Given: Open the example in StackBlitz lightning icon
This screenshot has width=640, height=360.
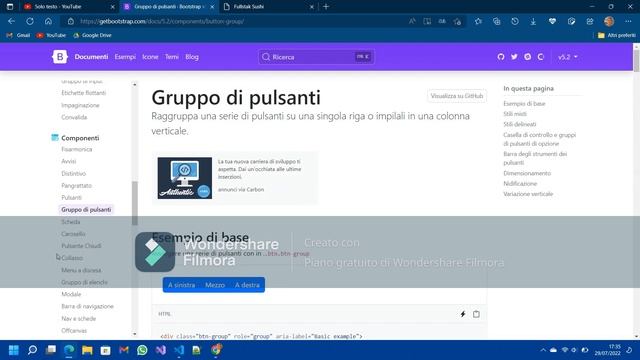Looking at the screenshot, I should pos(463,314).
